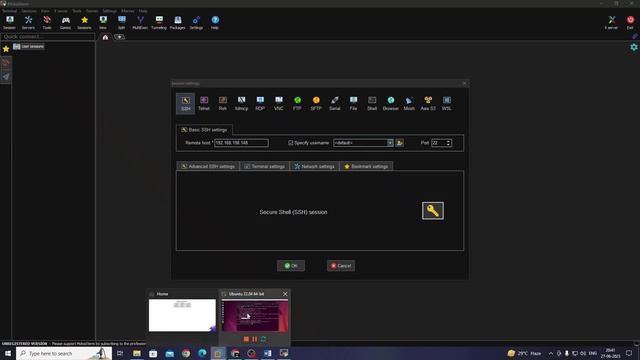The image size is (640, 360).
Task: Select the SSH session type
Action: point(186,103)
